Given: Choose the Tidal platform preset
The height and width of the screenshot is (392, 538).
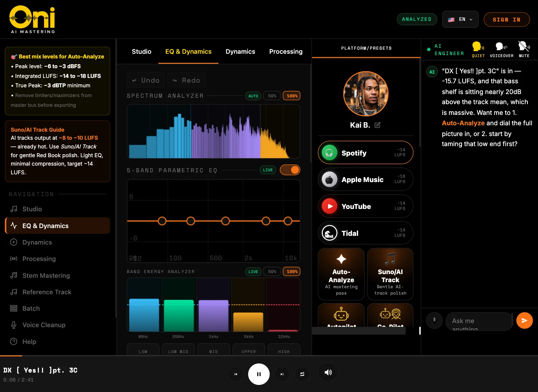Looking at the screenshot, I should click(x=366, y=233).
